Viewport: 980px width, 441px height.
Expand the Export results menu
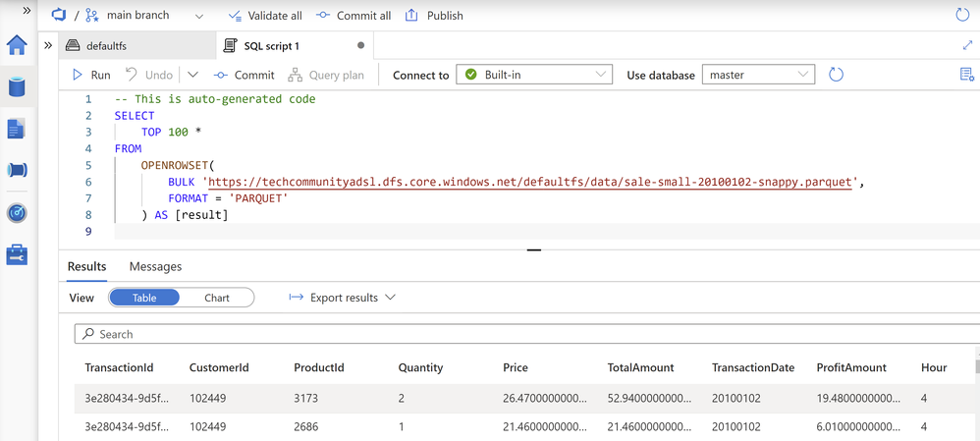pyautogui.click(x=342, y=298)
